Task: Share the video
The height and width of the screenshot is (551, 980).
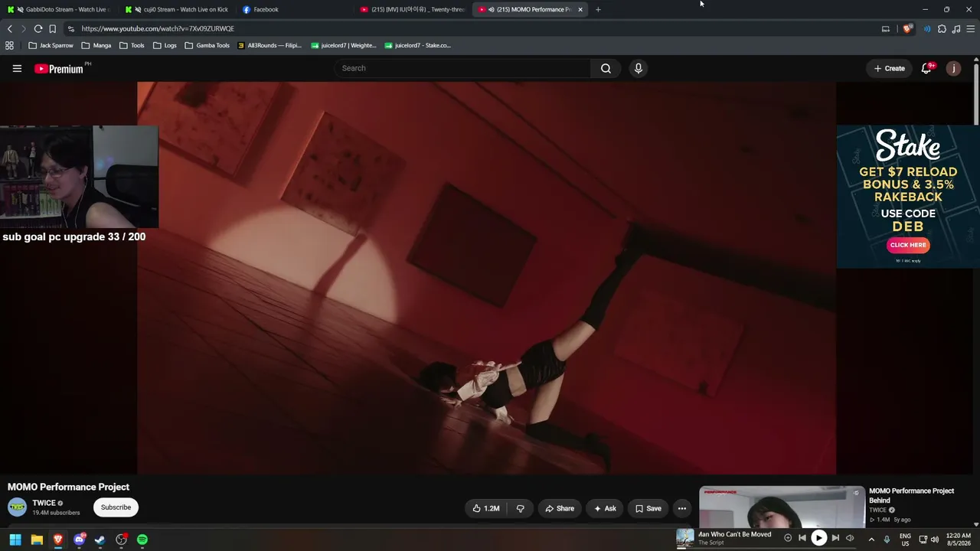Action: tap(560, 508)
